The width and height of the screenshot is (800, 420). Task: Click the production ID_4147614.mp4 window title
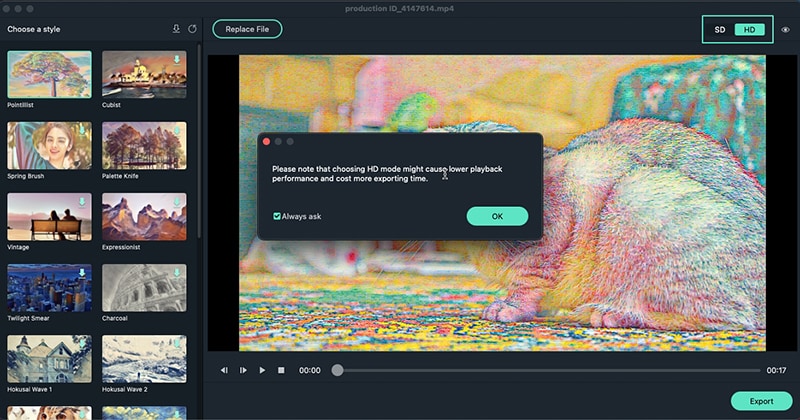click(x=399, y=9)
